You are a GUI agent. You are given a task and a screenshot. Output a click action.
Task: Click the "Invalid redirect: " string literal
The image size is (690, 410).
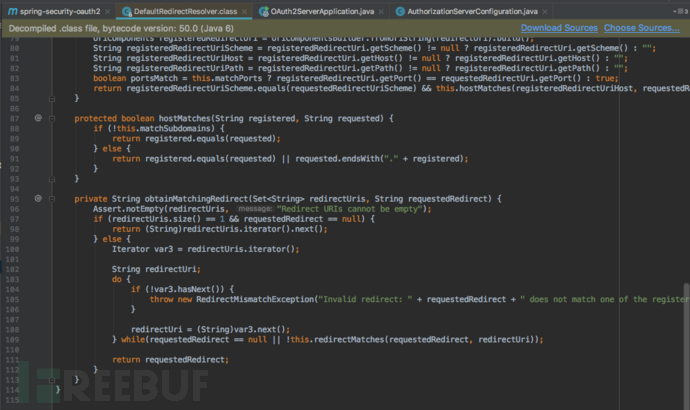365,299
